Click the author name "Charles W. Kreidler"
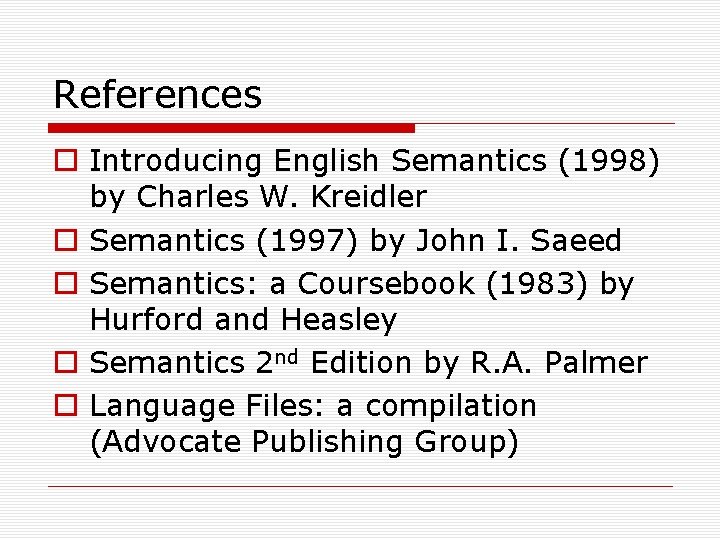 coord(281,198)
